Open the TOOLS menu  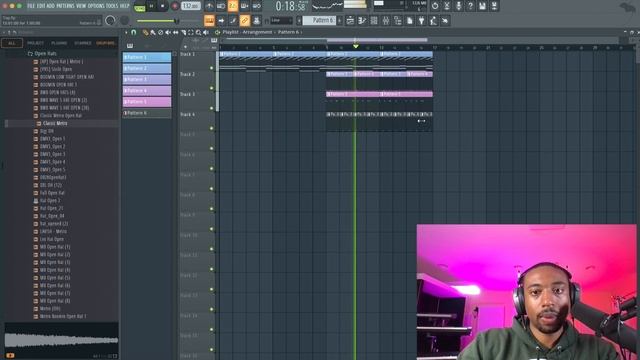112,6
